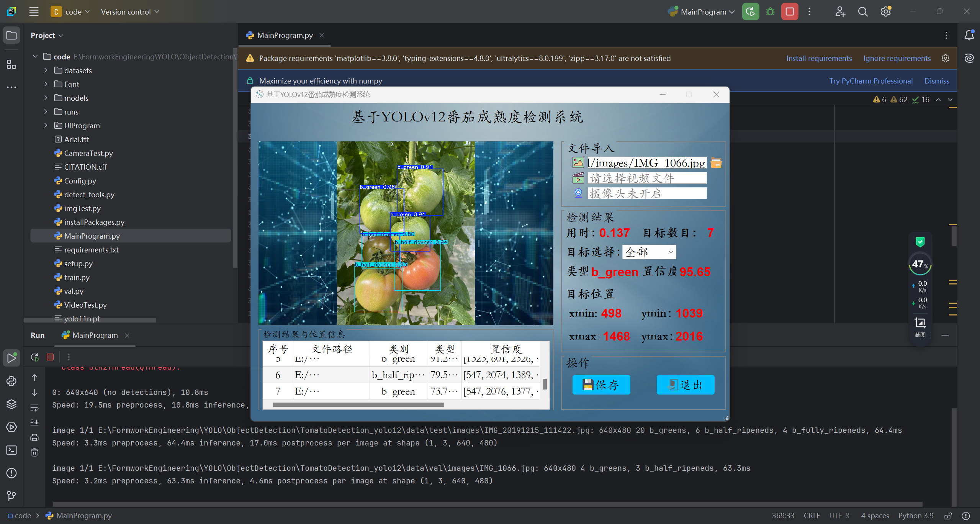Open the Python Packages tool window
The height and width of the screenshot is (524, 980).
(x=11, y=404)
